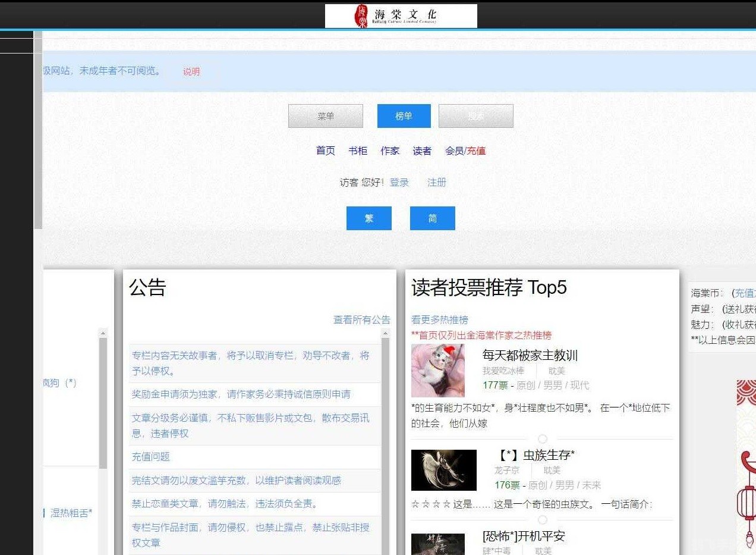Select the carousel dot under the first Top5 entry

542,438
